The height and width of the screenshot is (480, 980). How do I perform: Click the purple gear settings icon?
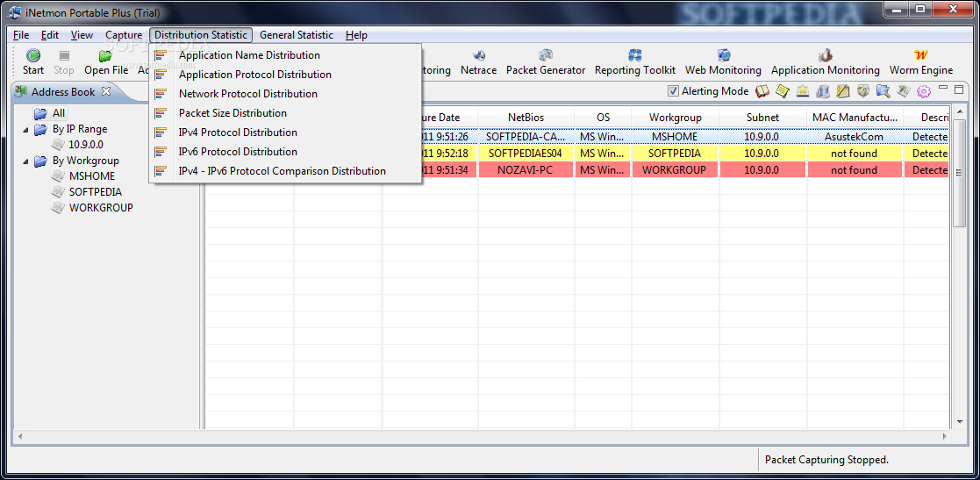click(924, 91)
